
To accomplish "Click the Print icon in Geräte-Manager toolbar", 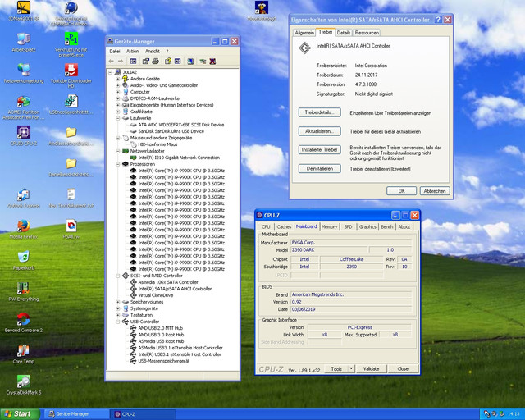I will (x=155, y=61).
